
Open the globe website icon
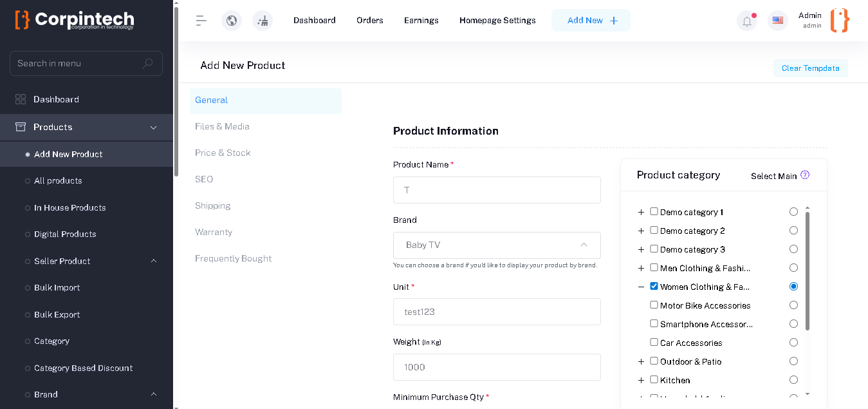click(232, 21)
